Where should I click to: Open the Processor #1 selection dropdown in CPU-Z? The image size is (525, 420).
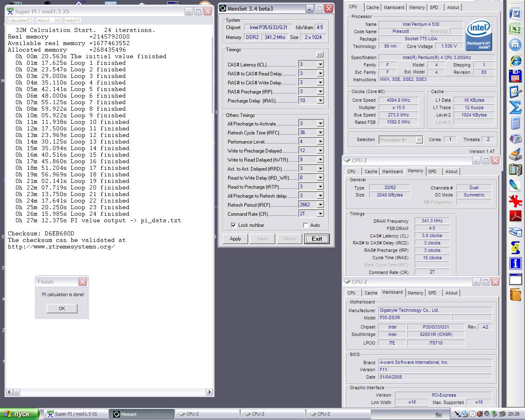pos(419,140)
